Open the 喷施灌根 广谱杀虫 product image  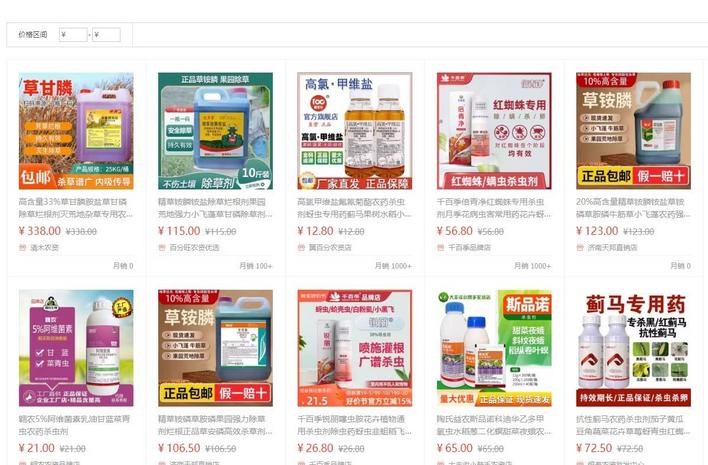[355, 348]
